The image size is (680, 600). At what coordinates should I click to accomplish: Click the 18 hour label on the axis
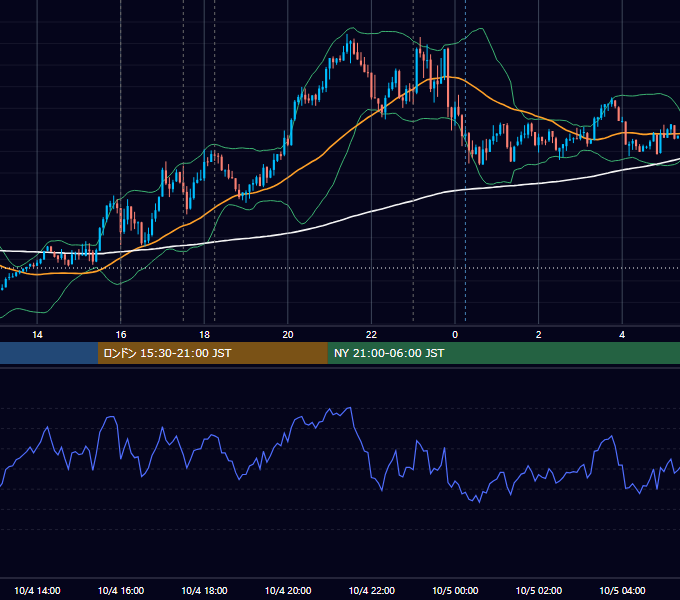(204, 335)
